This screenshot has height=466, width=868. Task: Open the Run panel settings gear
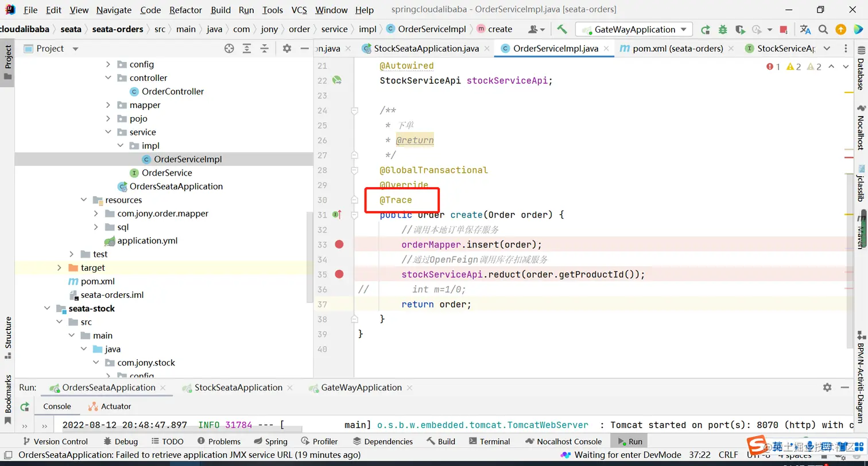click(x=827, y=387)
